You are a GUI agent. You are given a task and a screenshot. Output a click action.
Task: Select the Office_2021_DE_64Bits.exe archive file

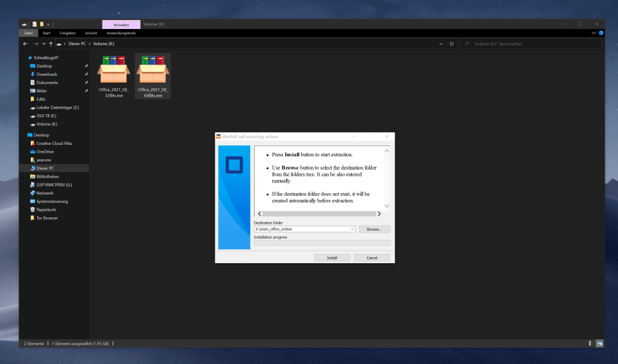[153, 76]
